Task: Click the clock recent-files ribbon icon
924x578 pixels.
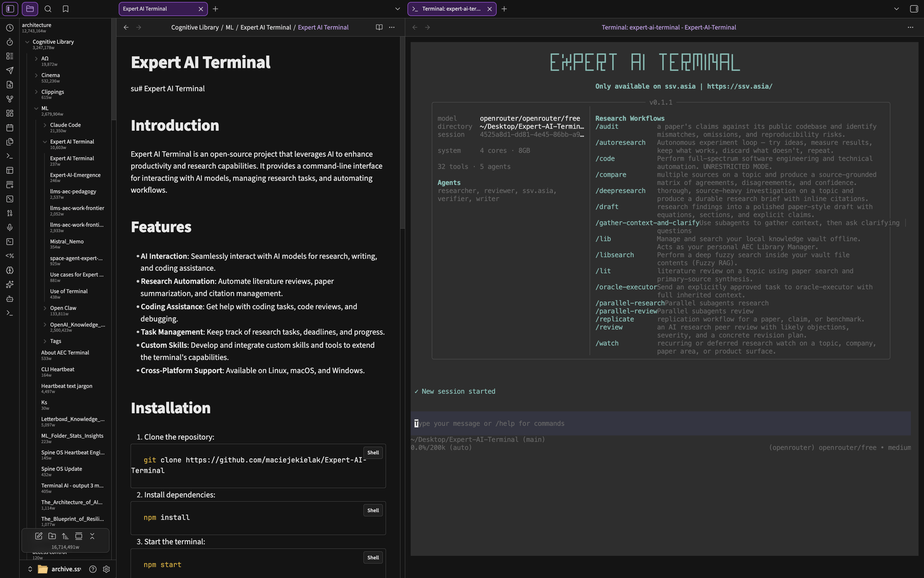Action: pyautogui.click(x=9, y=28)
